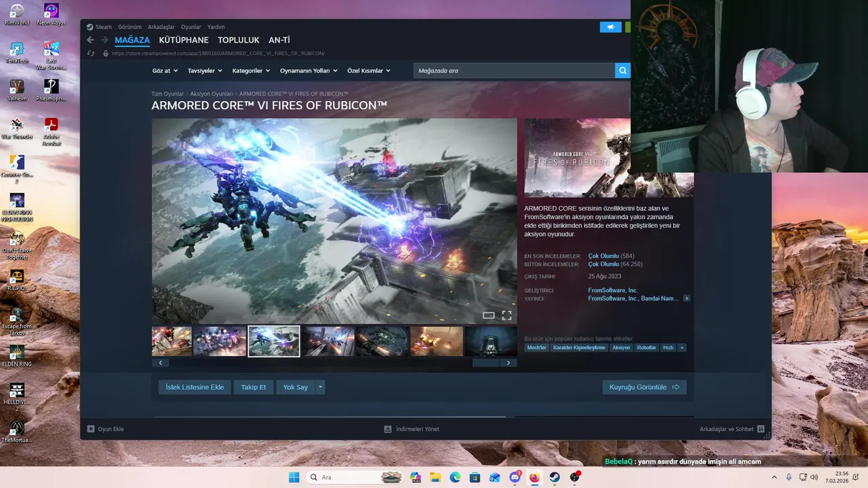
Task: Click the Robotlar tag
Action: tap(646, 348)
